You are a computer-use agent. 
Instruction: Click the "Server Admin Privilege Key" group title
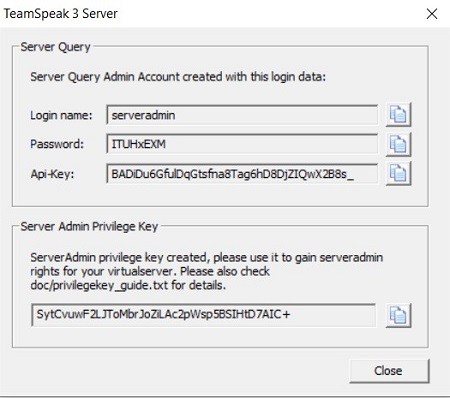89,227
